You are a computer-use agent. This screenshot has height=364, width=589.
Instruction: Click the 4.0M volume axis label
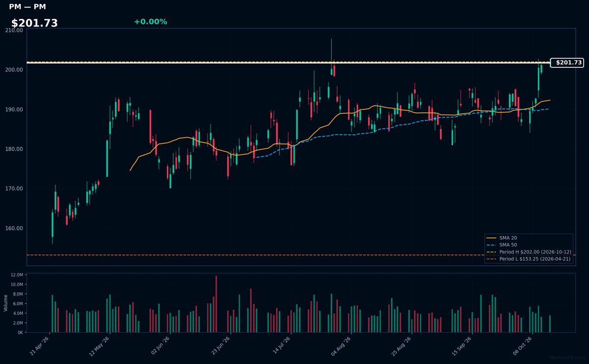point(18,313)
